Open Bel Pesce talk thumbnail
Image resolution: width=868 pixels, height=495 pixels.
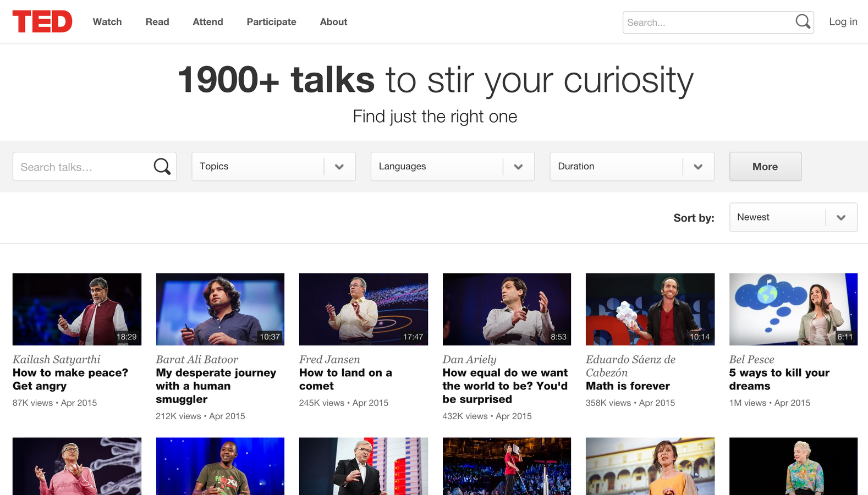click(793, 309)
